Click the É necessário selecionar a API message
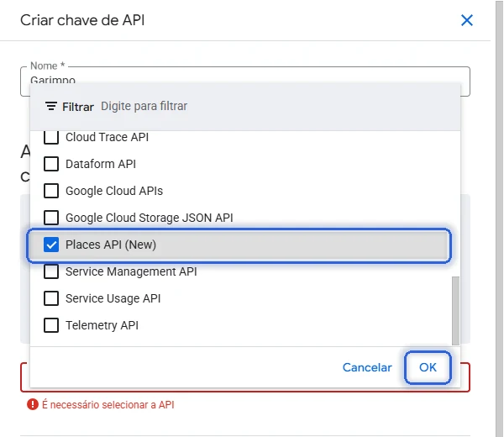The height and width of the screenshot is (437, 504). [x=108, y=404]
